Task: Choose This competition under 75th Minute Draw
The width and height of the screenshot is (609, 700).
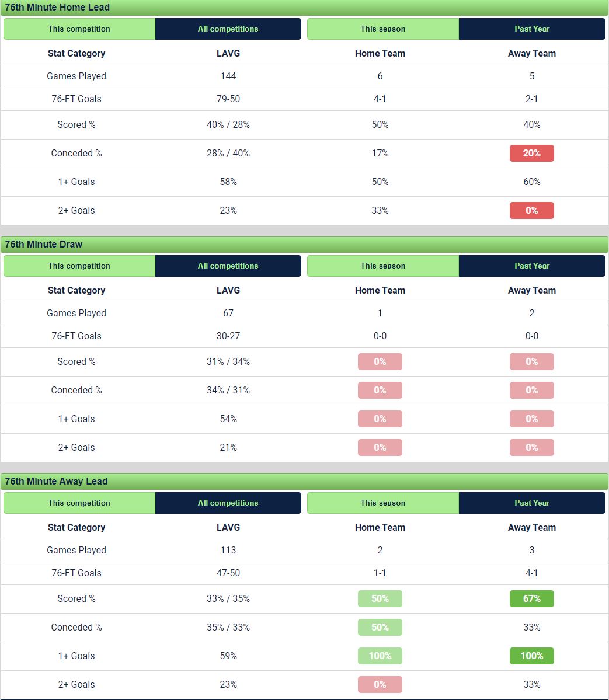Action: [x=79, y=266]
